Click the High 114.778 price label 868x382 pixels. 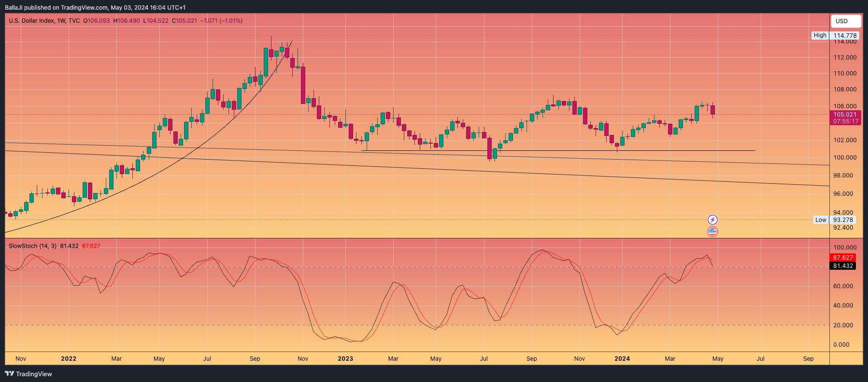coord(835,35)
